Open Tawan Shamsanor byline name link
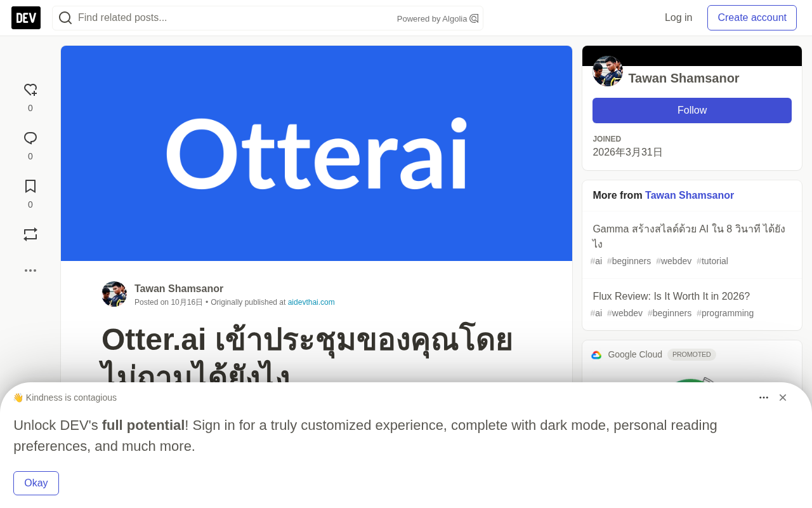This screenshot has height=508, width=812. click(x=179, y=289)
